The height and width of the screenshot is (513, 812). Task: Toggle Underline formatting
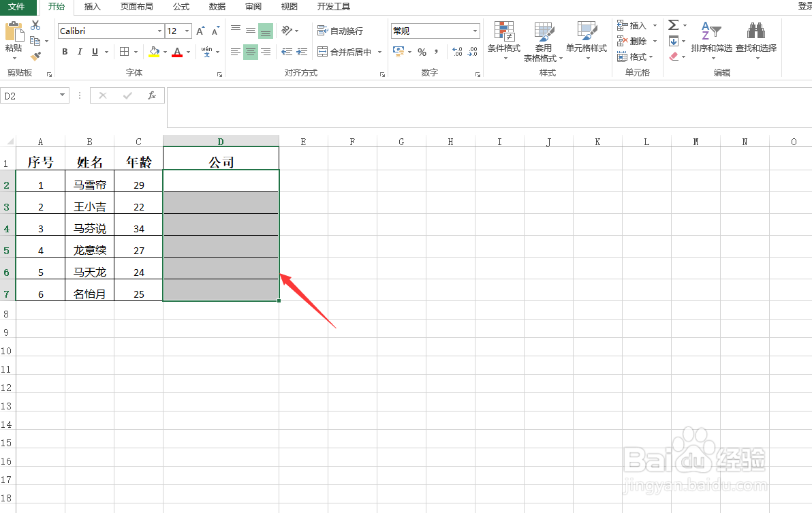(95, 52)
